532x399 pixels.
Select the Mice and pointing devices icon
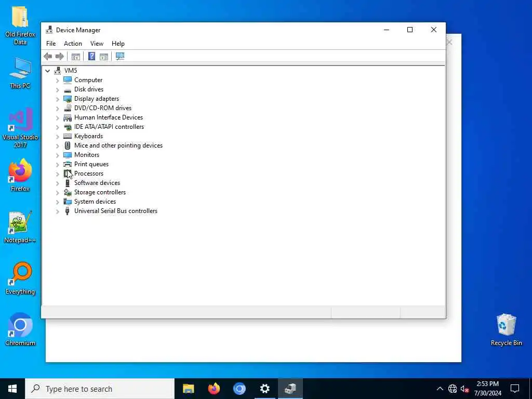68,145
